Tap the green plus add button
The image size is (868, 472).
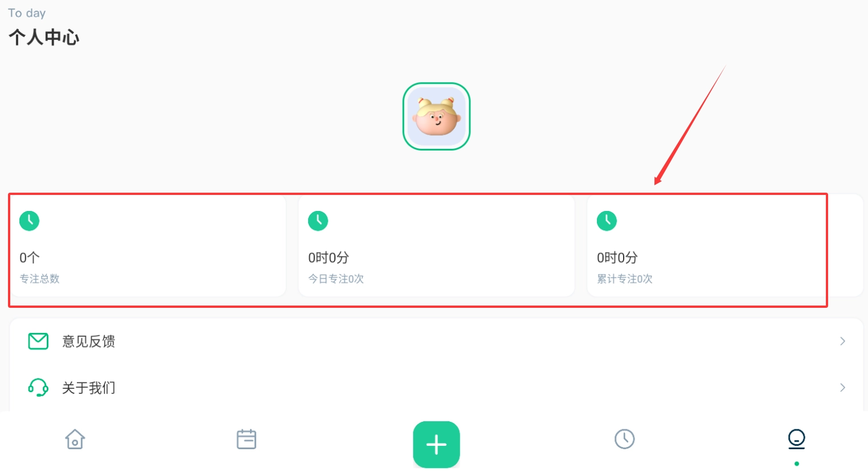(x=436, y=445)
